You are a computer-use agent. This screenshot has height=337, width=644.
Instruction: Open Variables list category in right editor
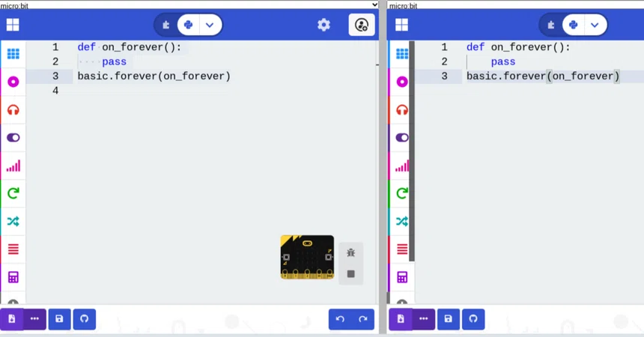(x=401, y=249)
